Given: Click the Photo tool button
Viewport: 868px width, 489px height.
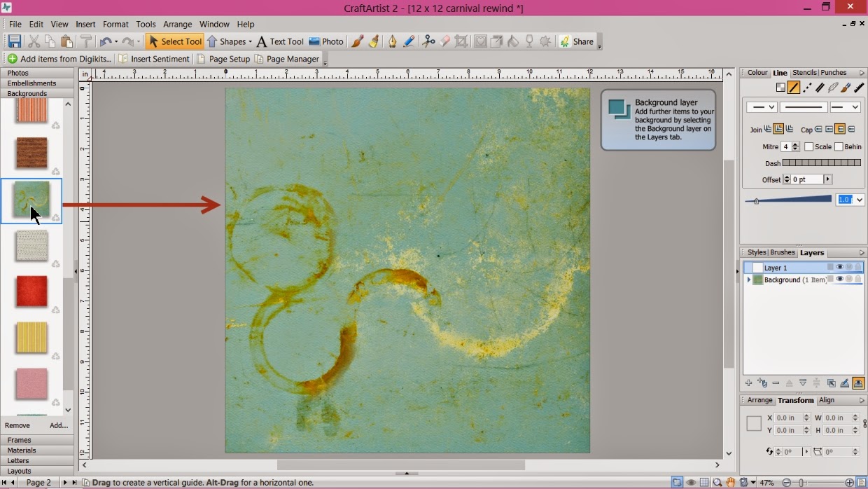Looking at the screenshot, I should (x=326, y=41).
